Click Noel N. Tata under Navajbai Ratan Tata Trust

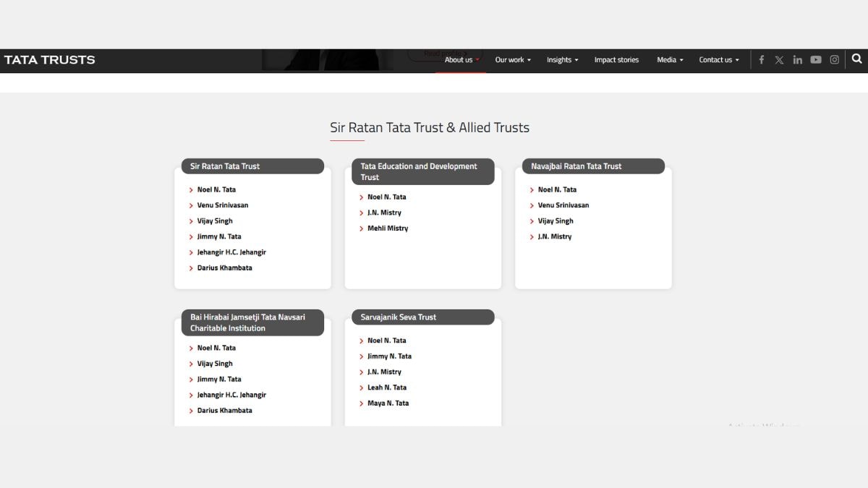(557, 189)
